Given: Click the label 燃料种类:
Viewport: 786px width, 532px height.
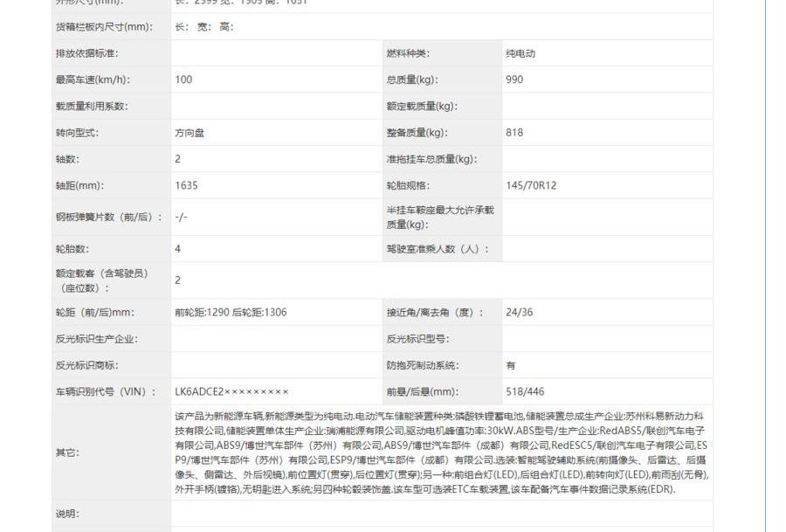Looking at the screenshot, I should (x=408, y=53).
